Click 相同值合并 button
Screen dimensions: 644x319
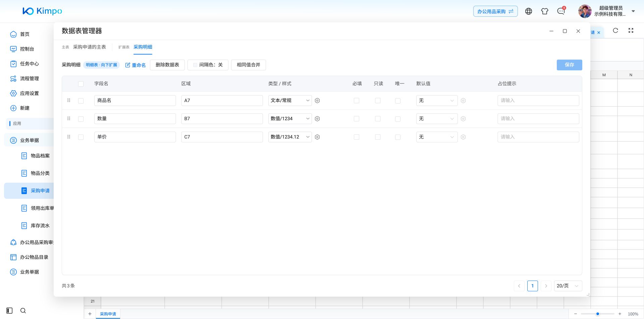[x=249, y=65]
